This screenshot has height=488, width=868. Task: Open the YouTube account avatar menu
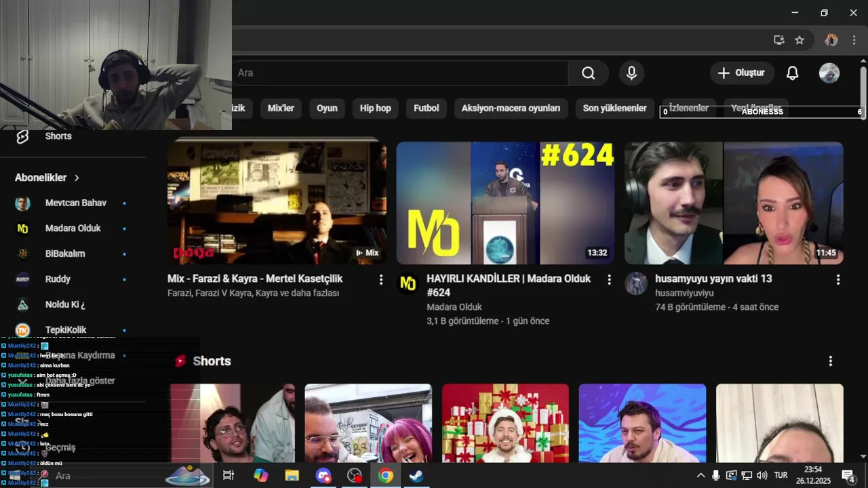click(x=829, y=73)
